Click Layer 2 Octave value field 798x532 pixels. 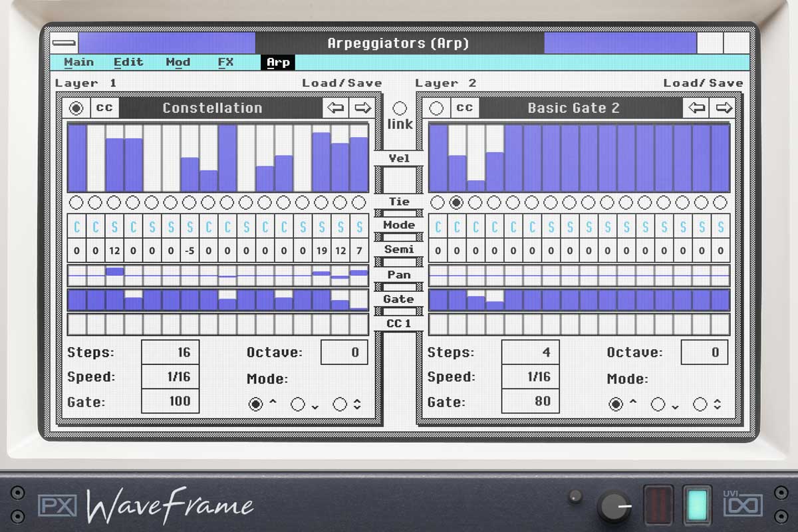[x=704, y=352]
